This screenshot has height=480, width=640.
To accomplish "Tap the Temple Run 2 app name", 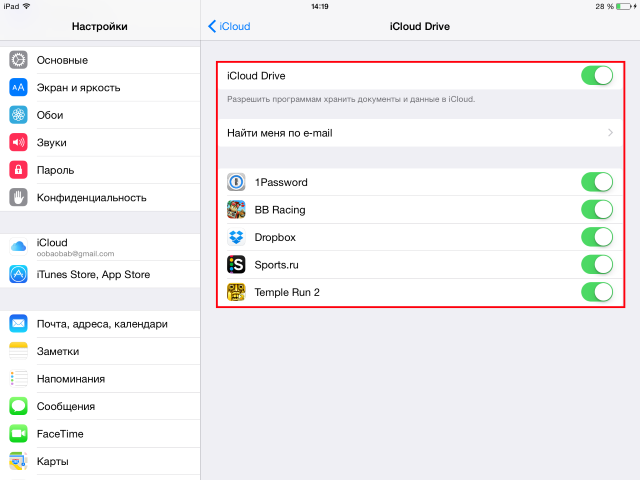I will [x=287, y=292].
